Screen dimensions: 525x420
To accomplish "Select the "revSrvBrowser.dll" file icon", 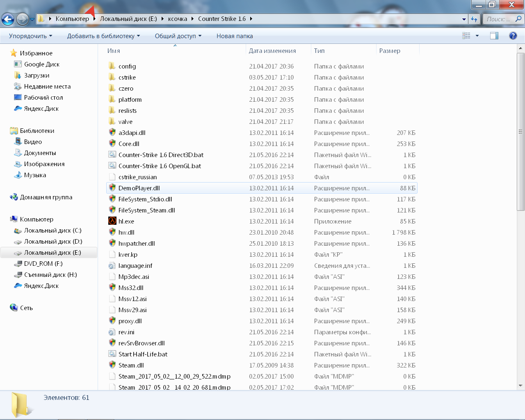I will [112, 342].
